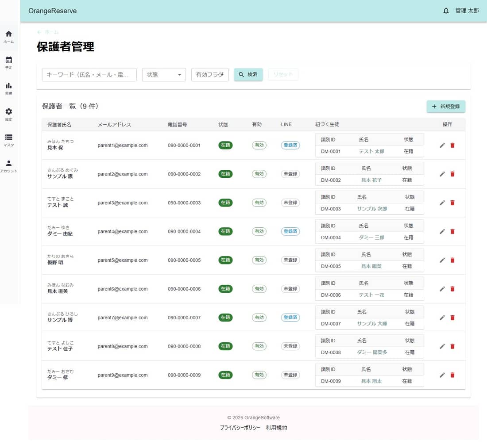
Task: Open the account sidebar item
Action: (x=9, y=166)
